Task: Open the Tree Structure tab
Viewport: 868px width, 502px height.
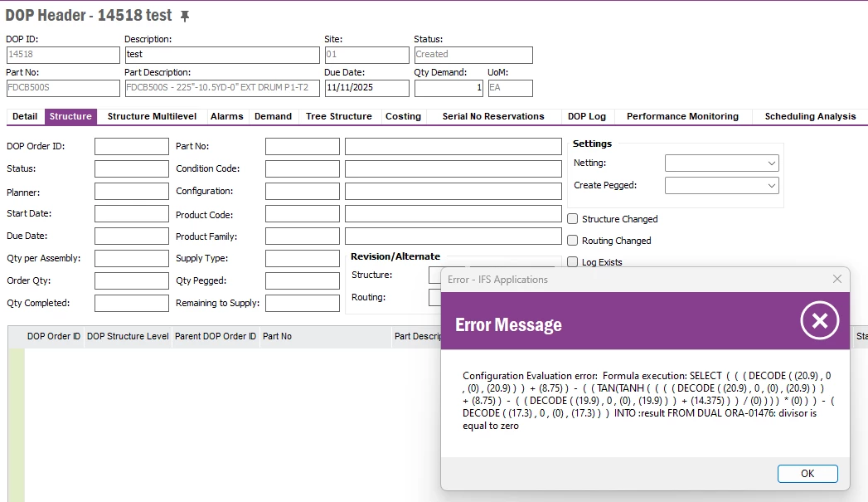Action: pos(338,116)
